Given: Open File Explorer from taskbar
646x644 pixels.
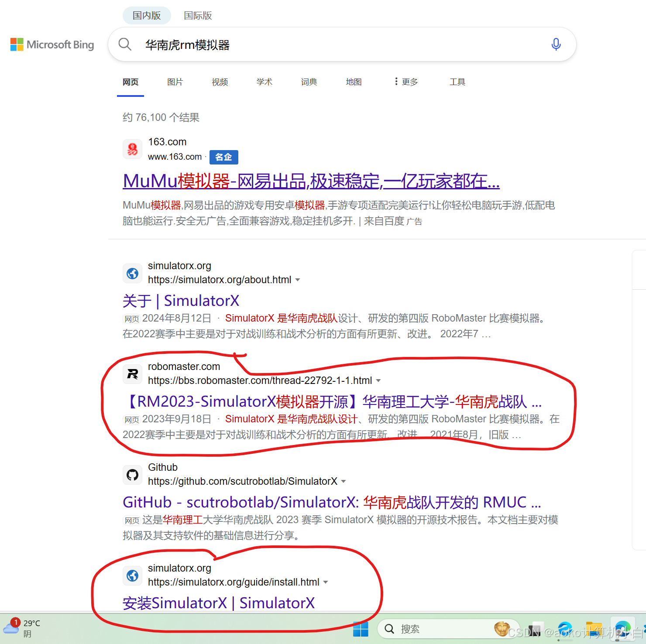Looking at the screenshot, I should [x=594, y=629].
